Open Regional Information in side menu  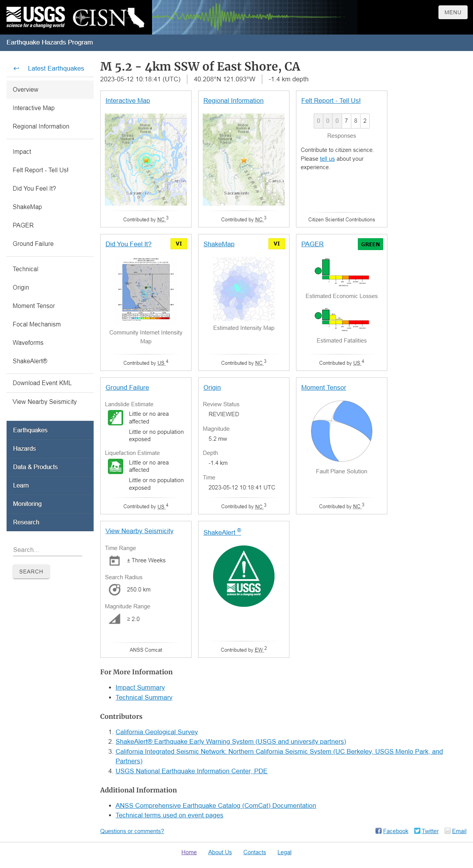(x=50, y=126)
